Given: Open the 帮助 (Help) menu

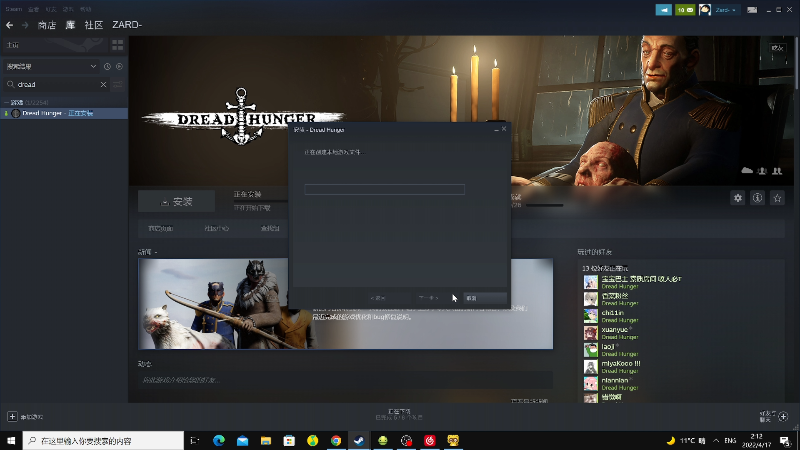Looking at the screenshot, I should pos(85,9).
